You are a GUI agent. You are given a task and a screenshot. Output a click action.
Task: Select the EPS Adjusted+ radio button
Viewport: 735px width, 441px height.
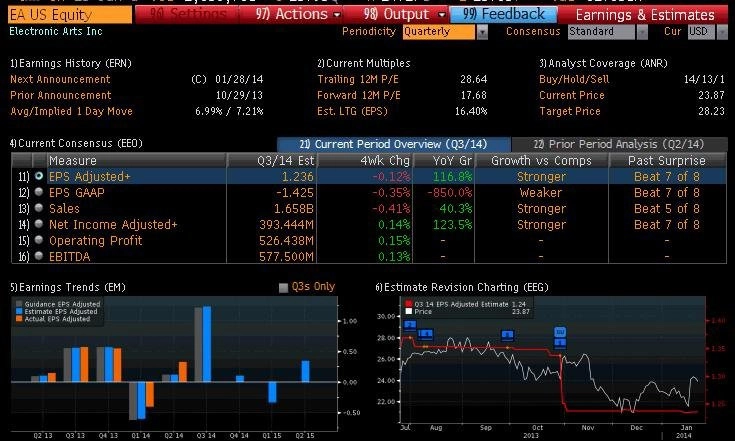point(39,176)
